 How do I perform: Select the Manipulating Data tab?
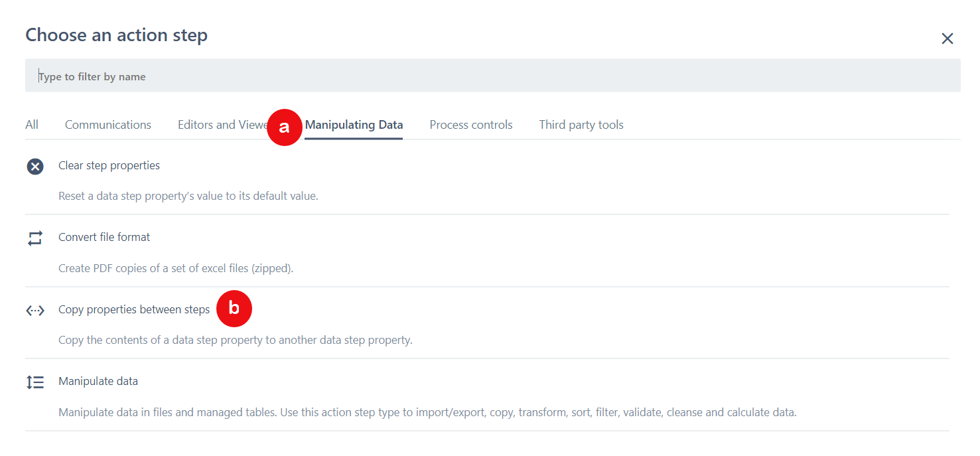[x=354, y=125]
